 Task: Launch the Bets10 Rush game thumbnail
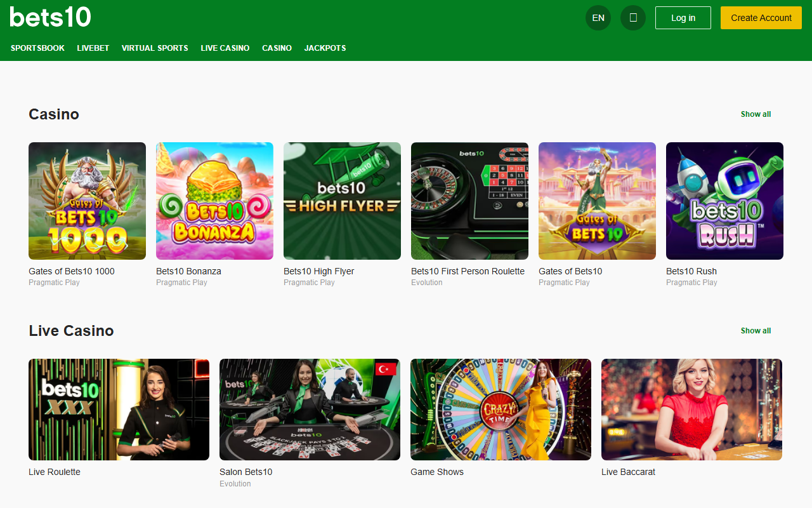[724, 201]
